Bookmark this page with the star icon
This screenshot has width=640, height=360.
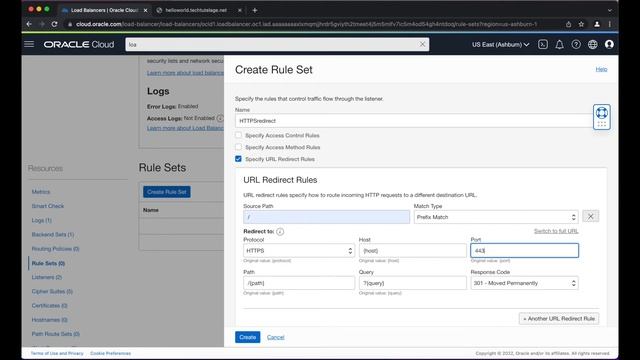[x=581, y=24]
